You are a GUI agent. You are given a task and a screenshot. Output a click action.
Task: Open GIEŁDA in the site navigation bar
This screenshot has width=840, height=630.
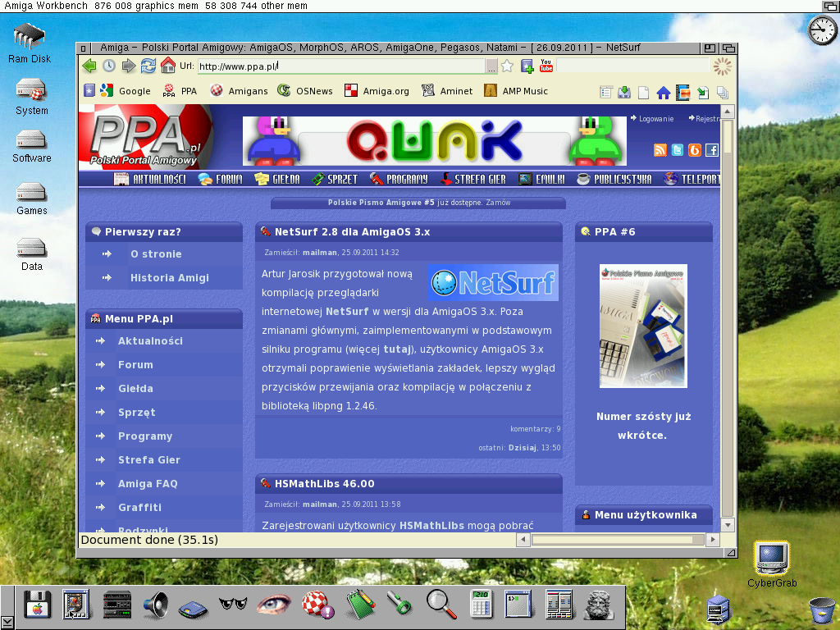pyautogui.click(x=277, y=179)
